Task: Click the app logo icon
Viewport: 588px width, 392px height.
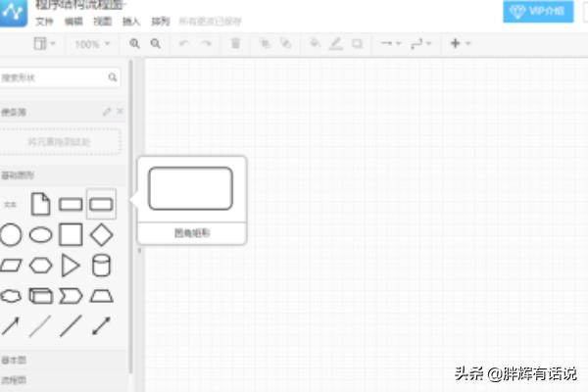Action: (13, 13)
